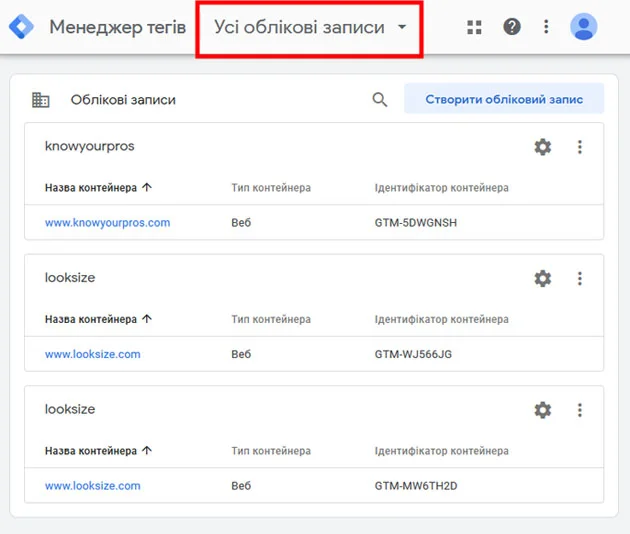The height and width of the screenshot is (534, 630).
Task: Open the help question mark icon
Action: (x=512, y=27)
